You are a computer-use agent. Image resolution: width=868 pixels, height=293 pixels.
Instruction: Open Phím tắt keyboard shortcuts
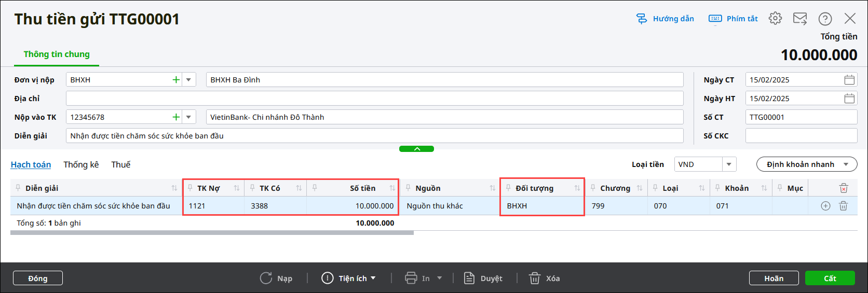(733, 19)
